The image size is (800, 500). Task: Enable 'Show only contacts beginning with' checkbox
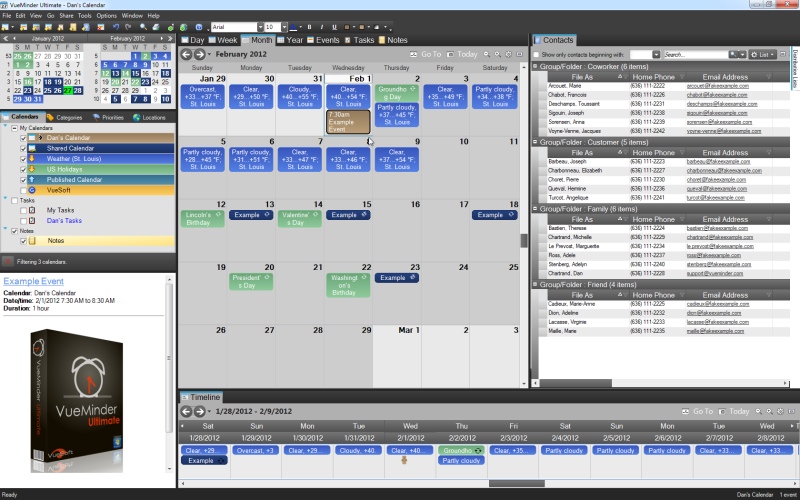pos(536,55)
